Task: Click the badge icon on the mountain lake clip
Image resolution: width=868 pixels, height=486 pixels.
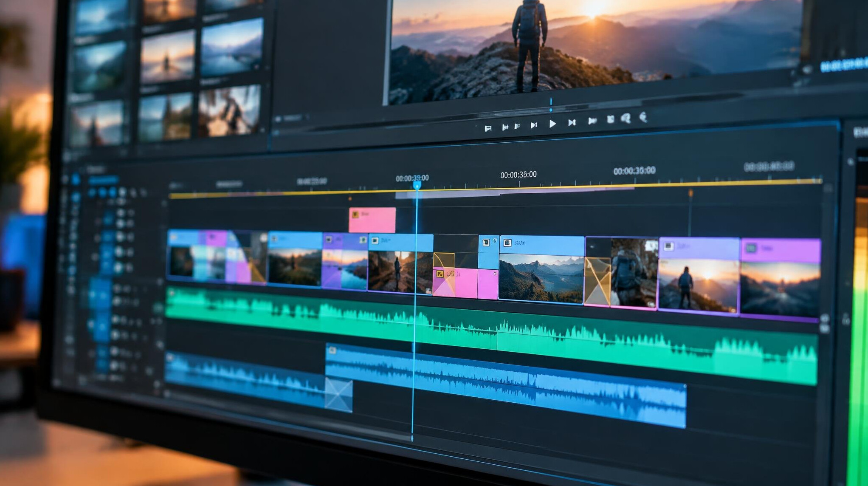Action: click(507, 243)
